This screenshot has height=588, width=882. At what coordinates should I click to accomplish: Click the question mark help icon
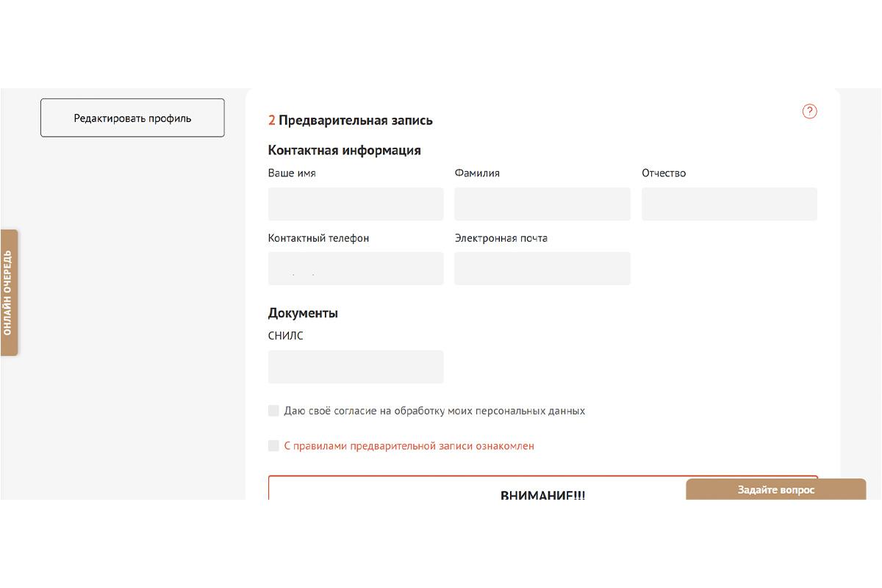tap(809, 112)
